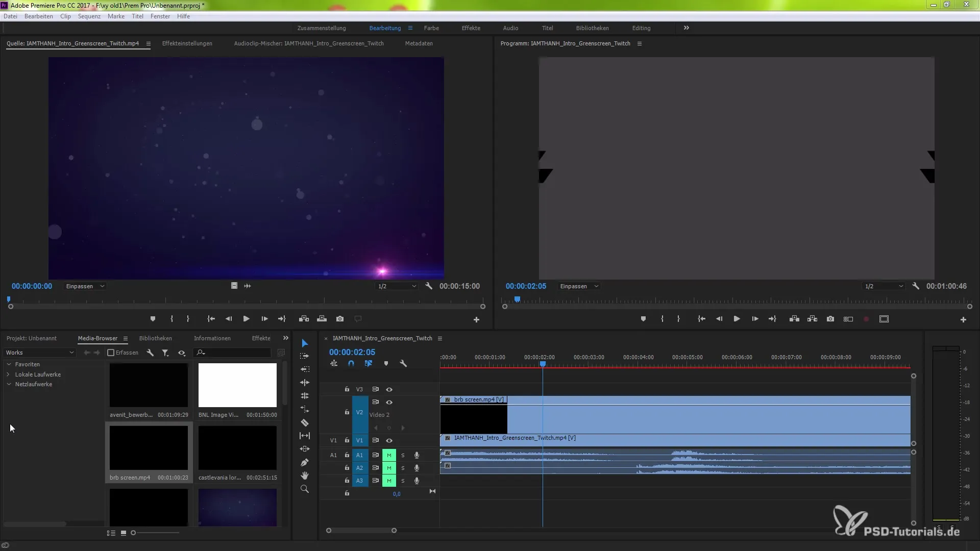The height and width of the screenshot is (551, 980).
Task: Switch to Farbe workspace
Action: pyautogui.click(x=431, y=28)
